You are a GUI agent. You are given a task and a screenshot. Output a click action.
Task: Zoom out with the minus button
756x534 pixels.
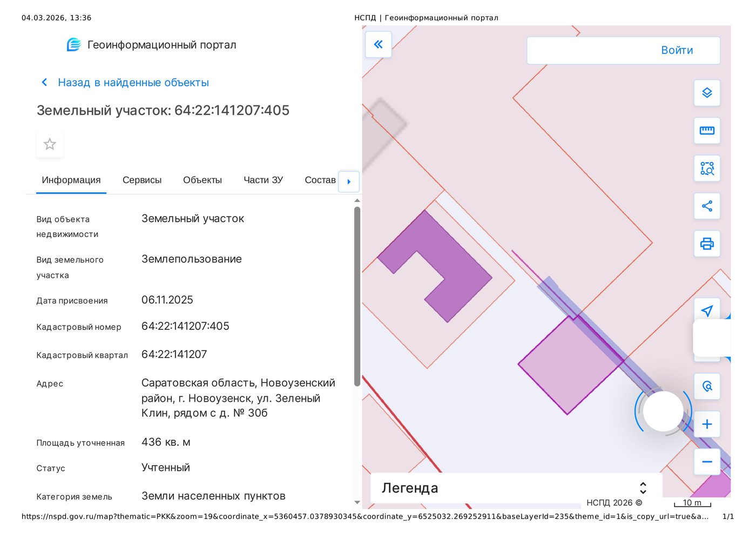coord(707,462)
